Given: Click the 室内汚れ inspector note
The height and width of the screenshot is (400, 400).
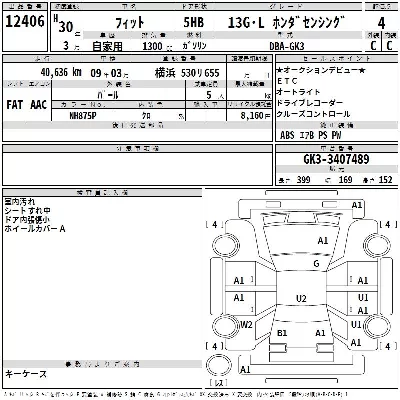Looking at the screenshot, I should click(20, 202).
